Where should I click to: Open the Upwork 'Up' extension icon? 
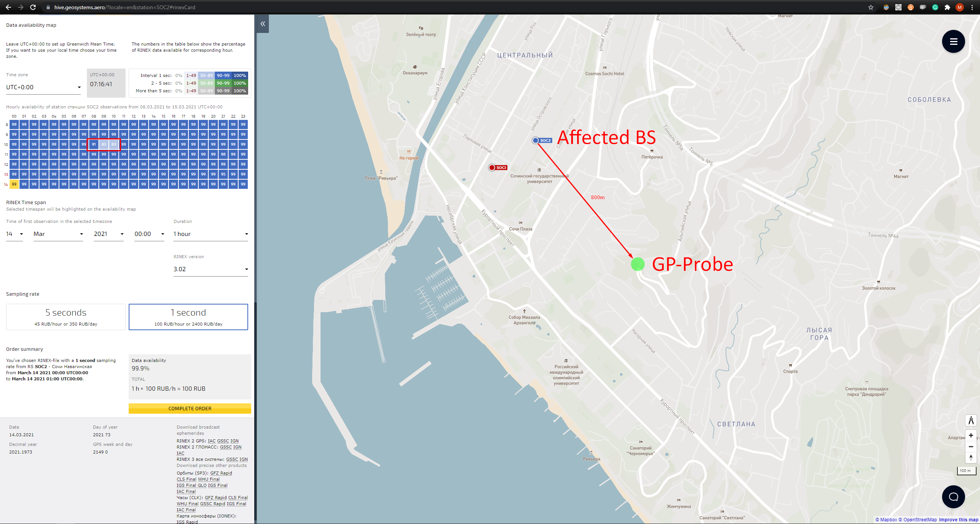tap(898, 7)
